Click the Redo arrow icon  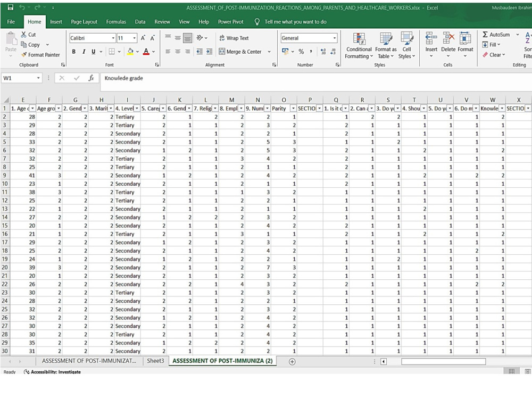[37, 7]
